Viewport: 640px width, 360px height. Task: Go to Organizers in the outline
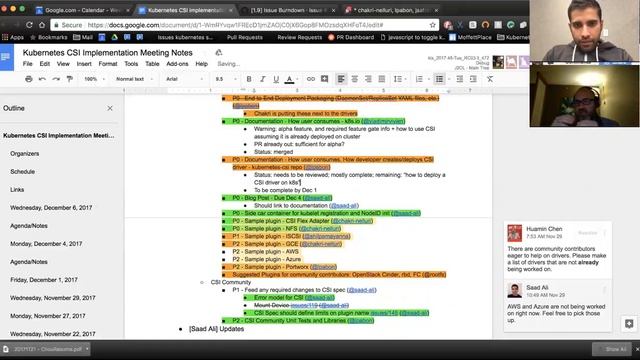pyautogui.click(x=24, y=153)
